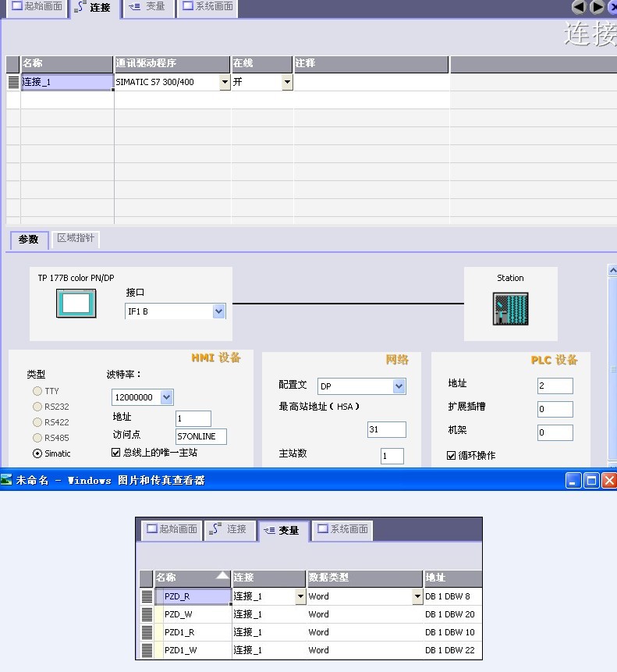The image size is (617, 672).
Task: Click the HMI 地址 input field showing 1
Action: [x=193, y=418]
